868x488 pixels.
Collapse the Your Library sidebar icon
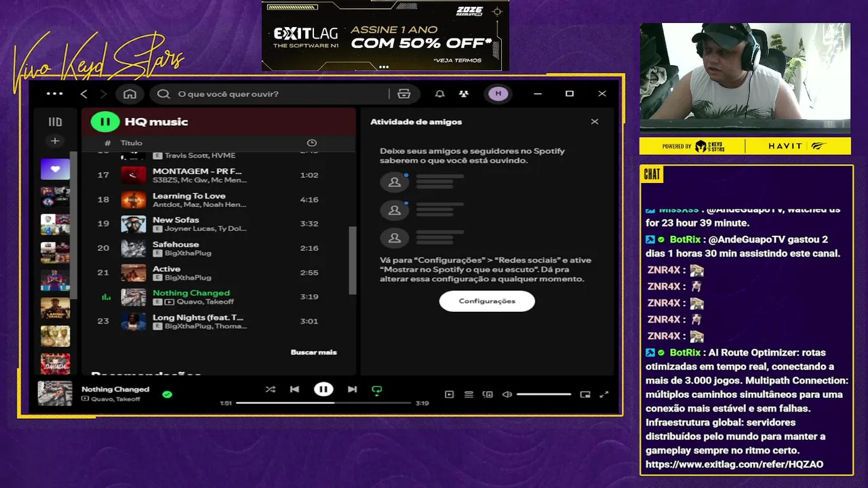point(55,122)
